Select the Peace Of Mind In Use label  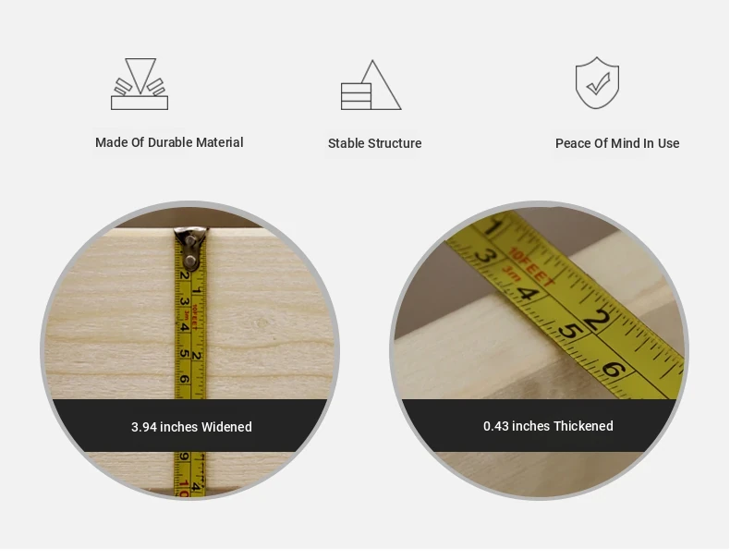tap(617, 143)
